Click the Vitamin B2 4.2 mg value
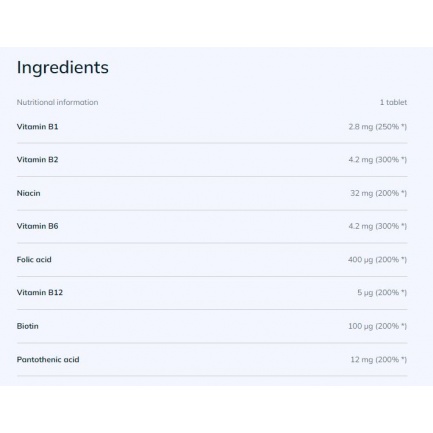433x433 pixels. point(378,160)
